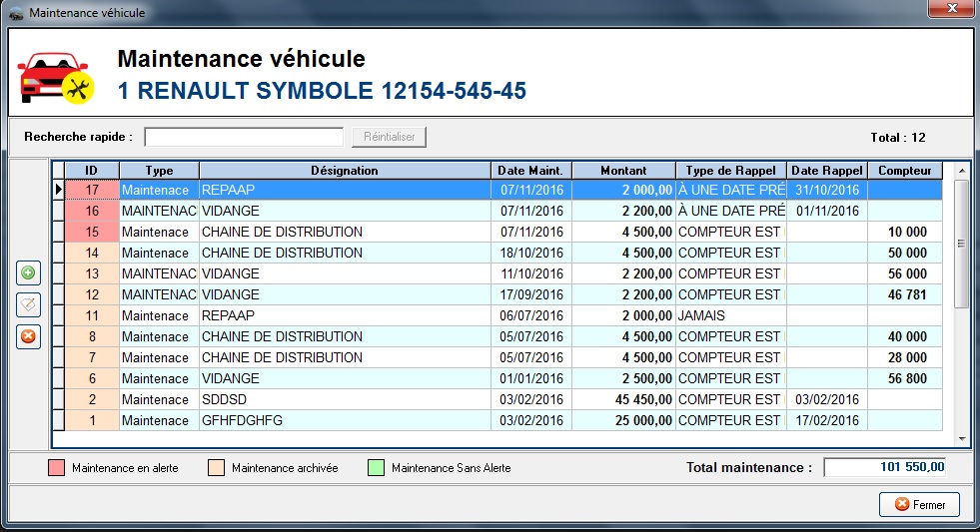Click the row indicator arrow for ID 17

58,190
